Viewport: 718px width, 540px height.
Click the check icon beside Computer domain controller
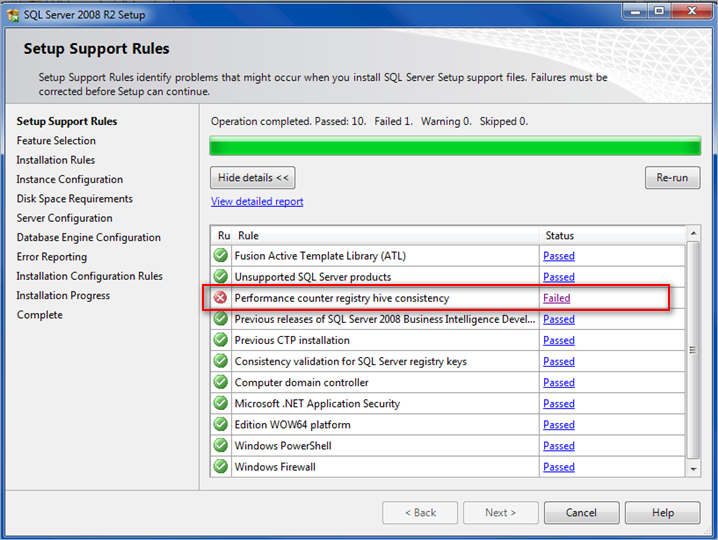point(221,382)
